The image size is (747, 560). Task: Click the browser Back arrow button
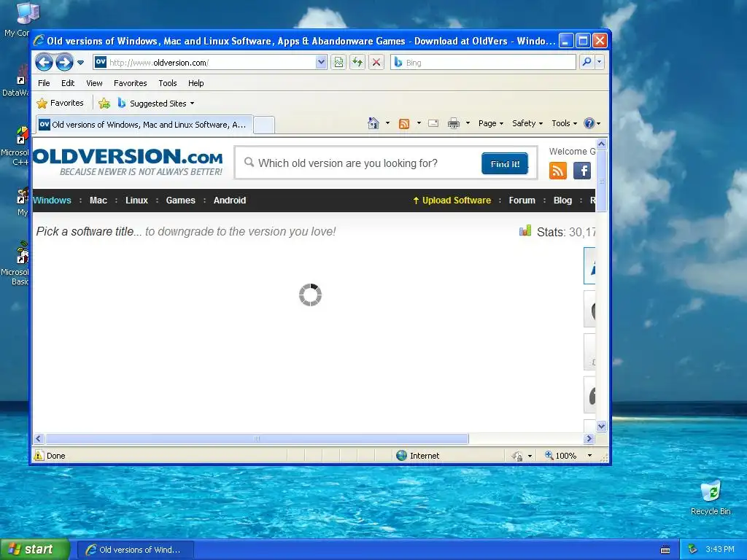[44, 62]
